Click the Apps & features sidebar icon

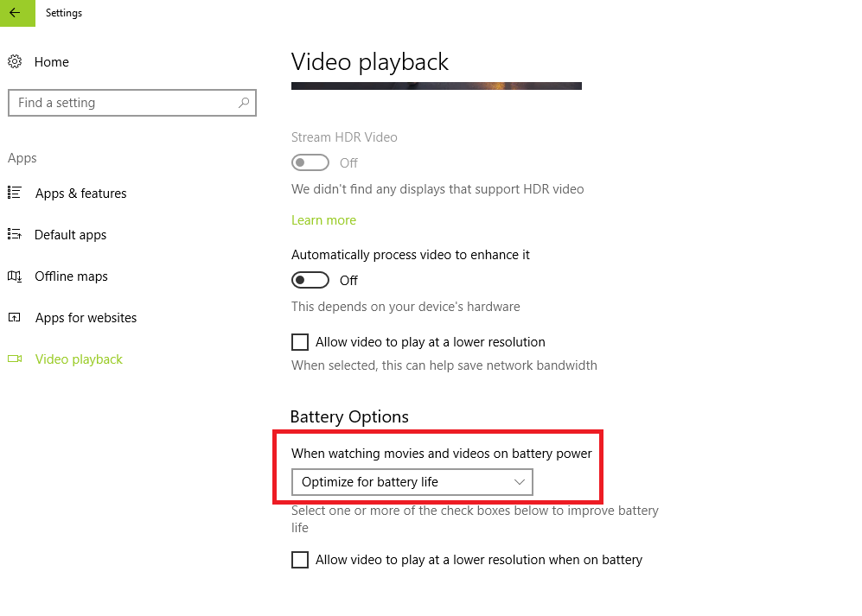point(16,193)
